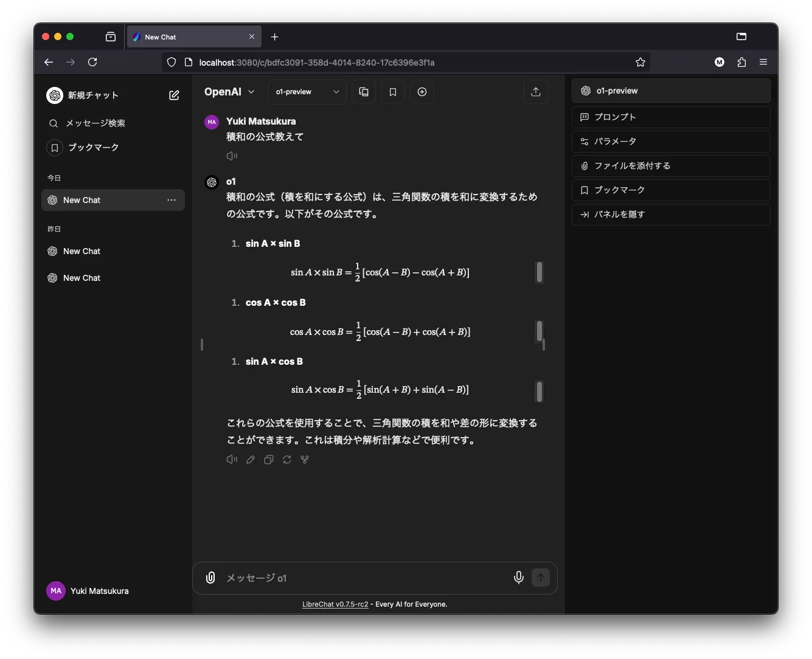
Task: Toggle the bookmark icon in chat header
Action: click(x=392, y=92)
